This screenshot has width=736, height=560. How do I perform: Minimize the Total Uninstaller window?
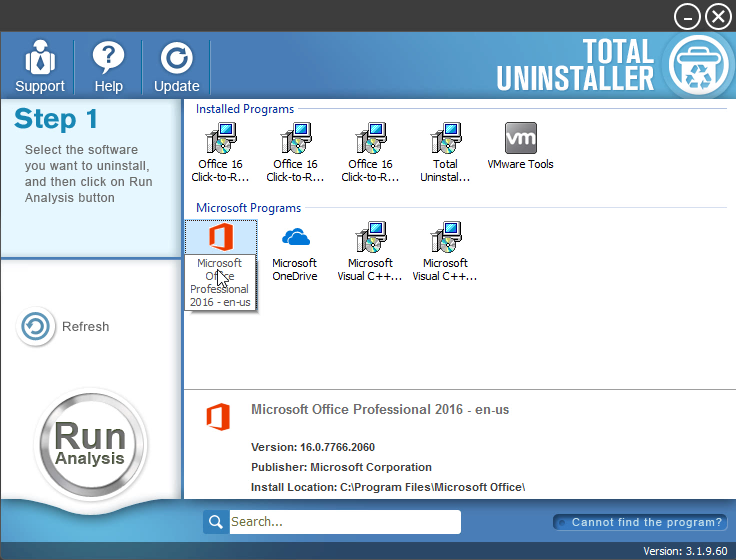coord(687,17)
